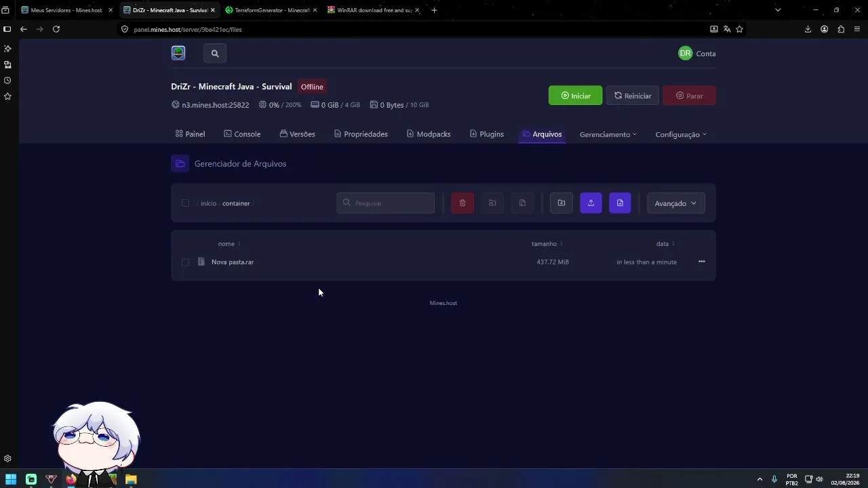868x488 pixels.
Task: Switch to TerraformGenerator browser tab
Action: (271, 10)
